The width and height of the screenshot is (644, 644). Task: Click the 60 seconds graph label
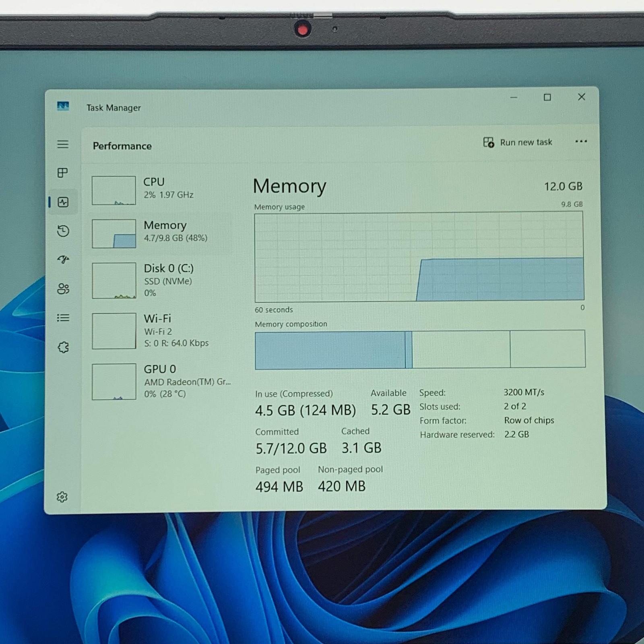pos(274,310)
